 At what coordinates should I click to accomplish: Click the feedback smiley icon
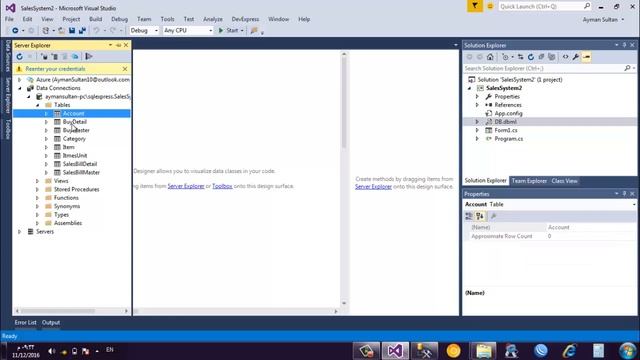click(490, 7)
